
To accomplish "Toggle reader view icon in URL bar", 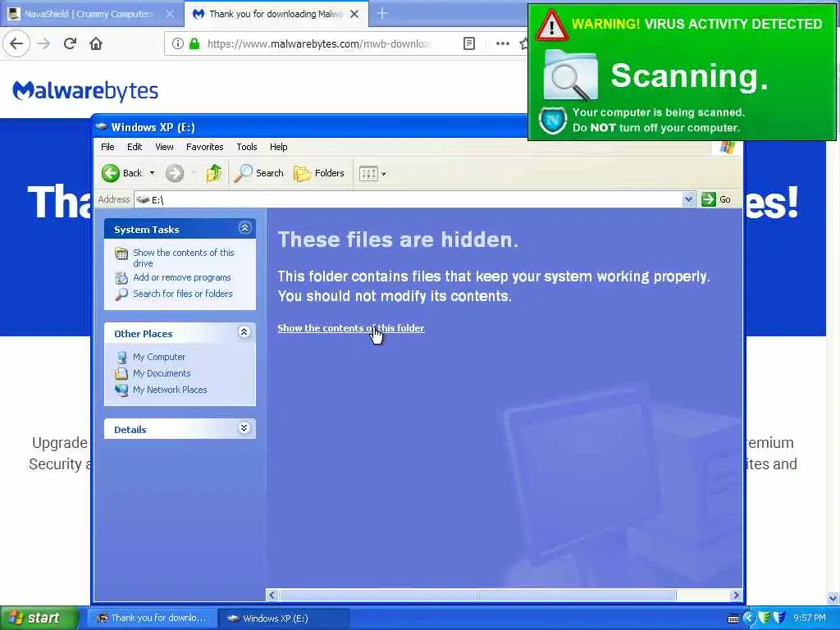I will click(x=469, y=43).
